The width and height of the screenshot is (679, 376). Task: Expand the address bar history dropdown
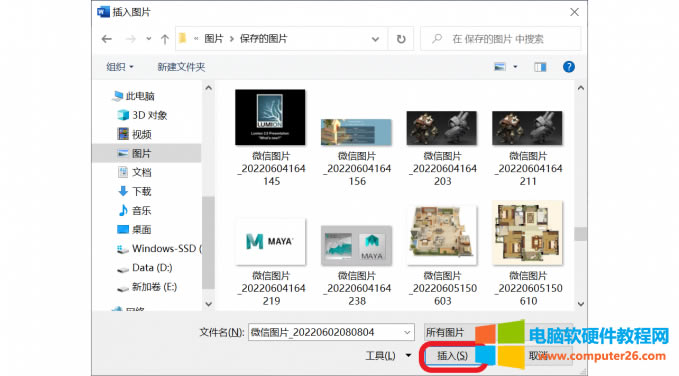click(375, 39)
